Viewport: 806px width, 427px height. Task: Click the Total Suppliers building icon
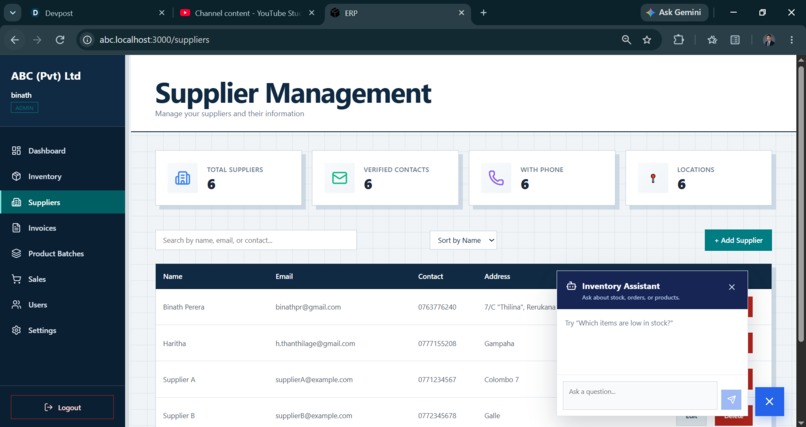[182, 178]
